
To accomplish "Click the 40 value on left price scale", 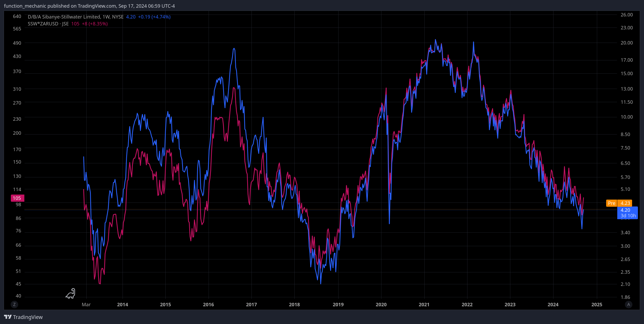I will [x=18, y=296].
